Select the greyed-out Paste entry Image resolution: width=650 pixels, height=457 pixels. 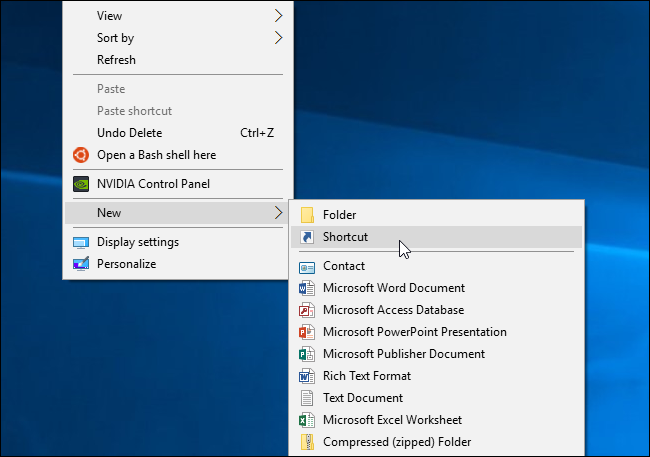178,89
